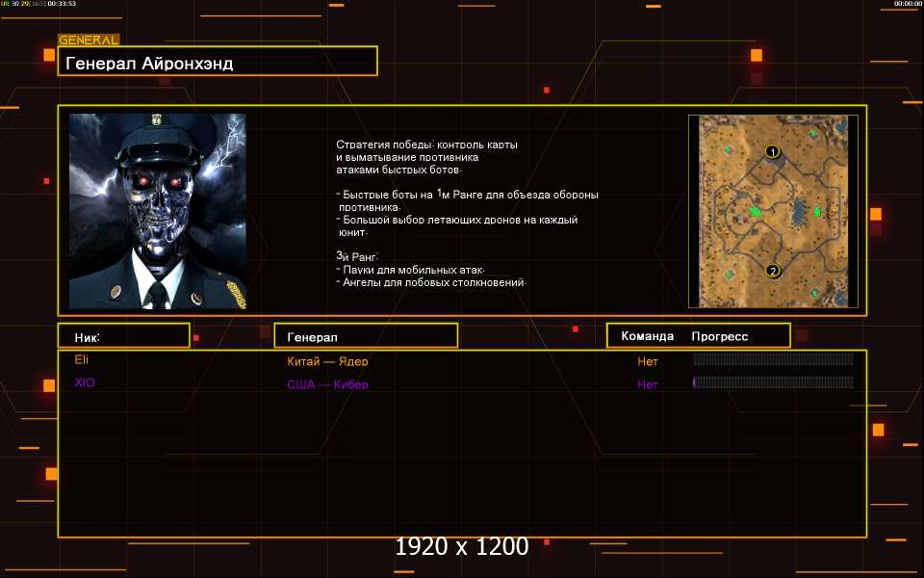Screen dimensions: 924x578
Task: Click the line 'атаками быстрых ботов'
Action: point(398,170)
